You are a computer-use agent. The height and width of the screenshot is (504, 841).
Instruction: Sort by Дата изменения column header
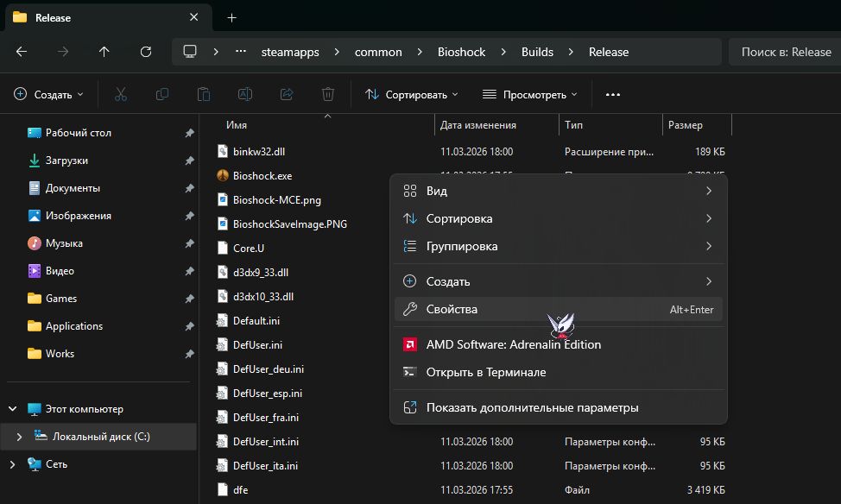point(477,125)
